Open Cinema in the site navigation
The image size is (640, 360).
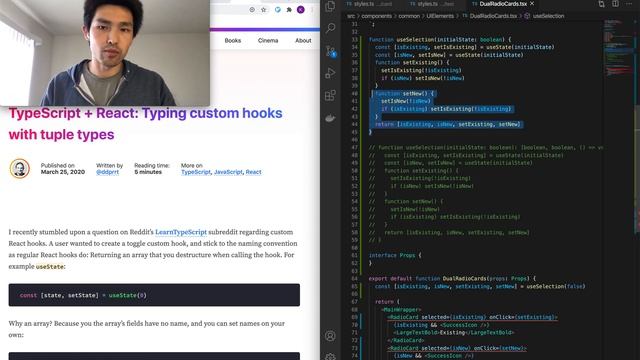(x=268, y=40)
